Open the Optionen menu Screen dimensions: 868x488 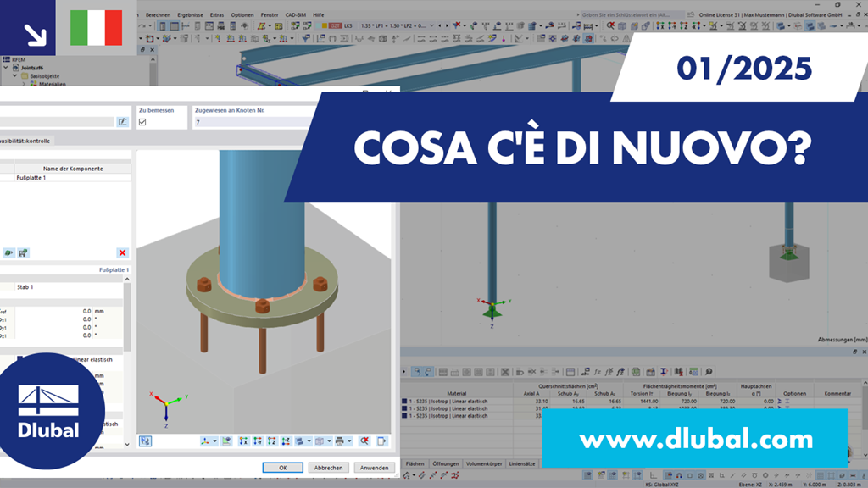pos(242,15)
